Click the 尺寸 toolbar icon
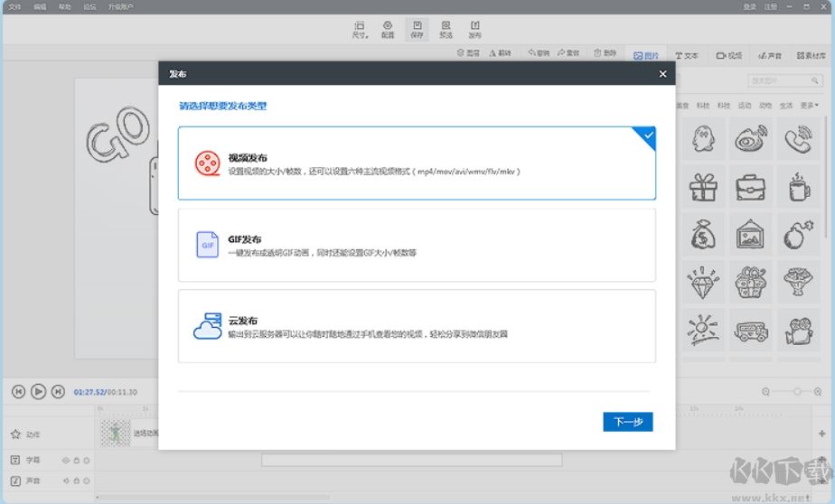This screenshot has height=504, width=835. tap(360, 30)
